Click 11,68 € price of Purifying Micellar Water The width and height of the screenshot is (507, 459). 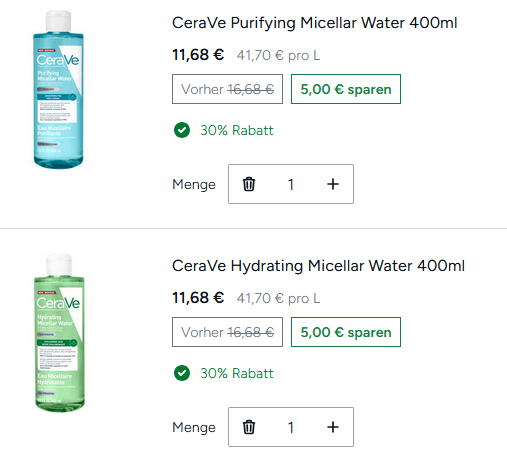[x=198, y=55]
